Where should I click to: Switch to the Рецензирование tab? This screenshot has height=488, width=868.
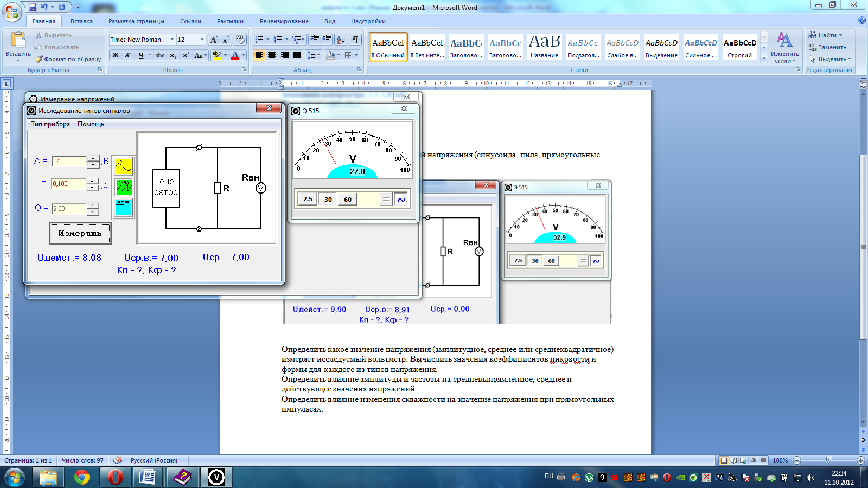(284, 21)
